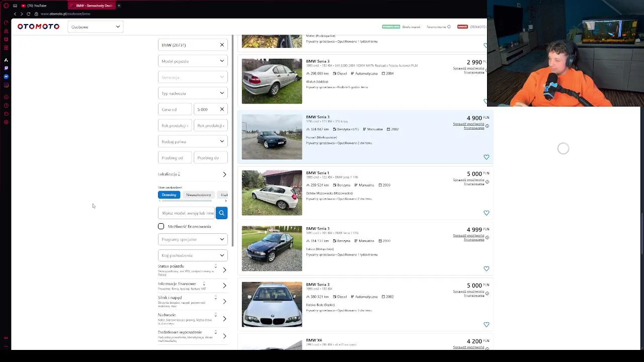Favorite the 4 900 PLN BMW listing

(x=486, y=157)
